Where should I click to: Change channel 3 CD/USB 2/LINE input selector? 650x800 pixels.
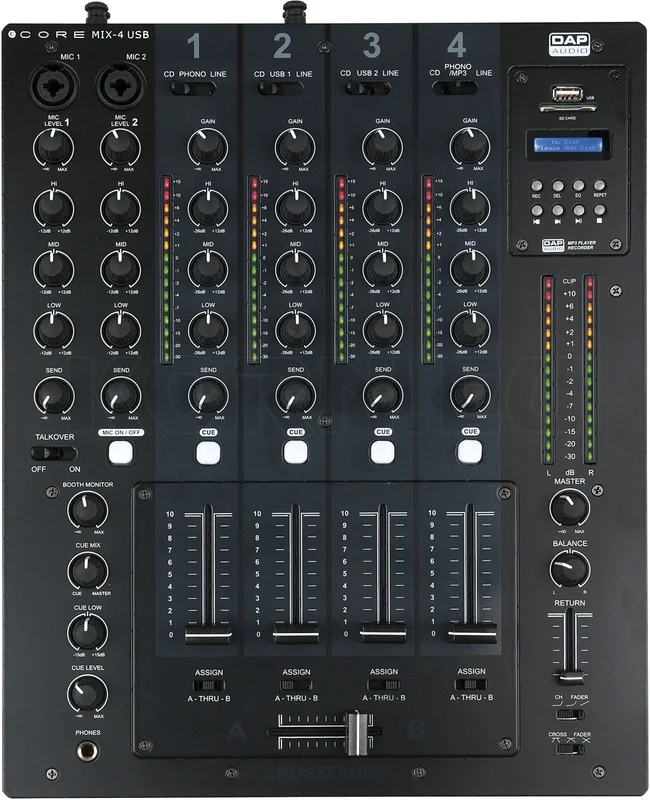(x=368, y=88)
